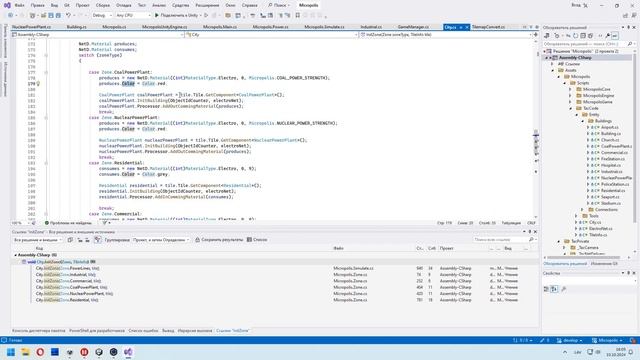The height and width of the screenshot is (360, 640).
Task: Expand the Connections folder
Action: [x=583, y=210]
